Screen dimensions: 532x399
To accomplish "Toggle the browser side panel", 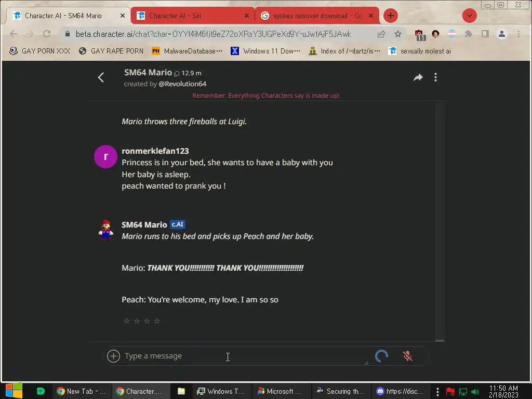I will 485,34.
